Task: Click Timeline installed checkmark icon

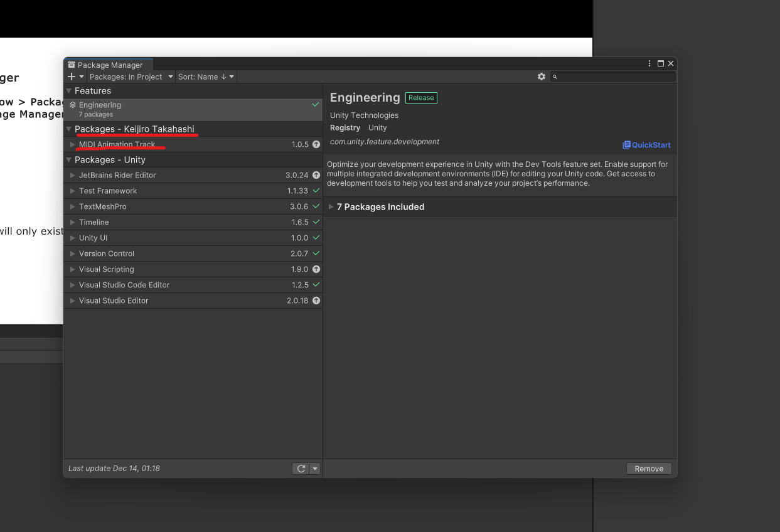Action: [x=316, y=222]
